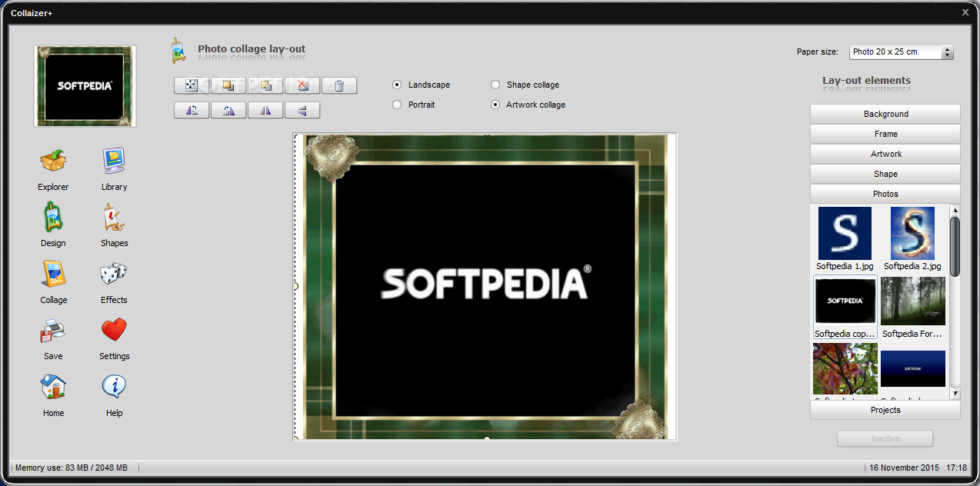Select the Softpedia 2.jpg photo thumbnail

click(x=912, y=233)
